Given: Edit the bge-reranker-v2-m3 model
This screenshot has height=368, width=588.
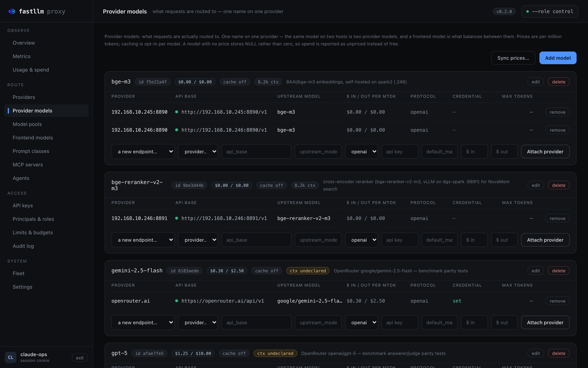Looking at the screenshot, I should click(x=536, y=185).
